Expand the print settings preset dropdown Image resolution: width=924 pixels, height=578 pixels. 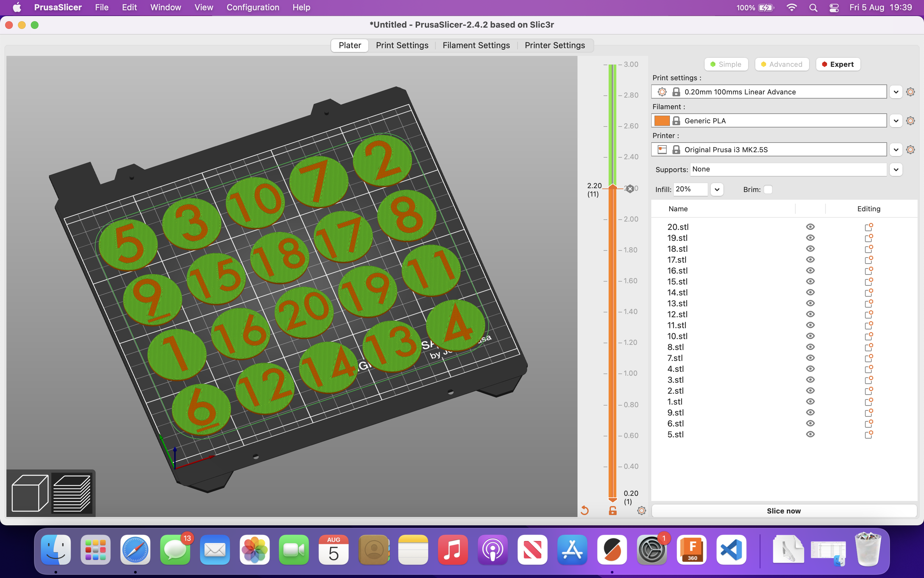point(896,92)
